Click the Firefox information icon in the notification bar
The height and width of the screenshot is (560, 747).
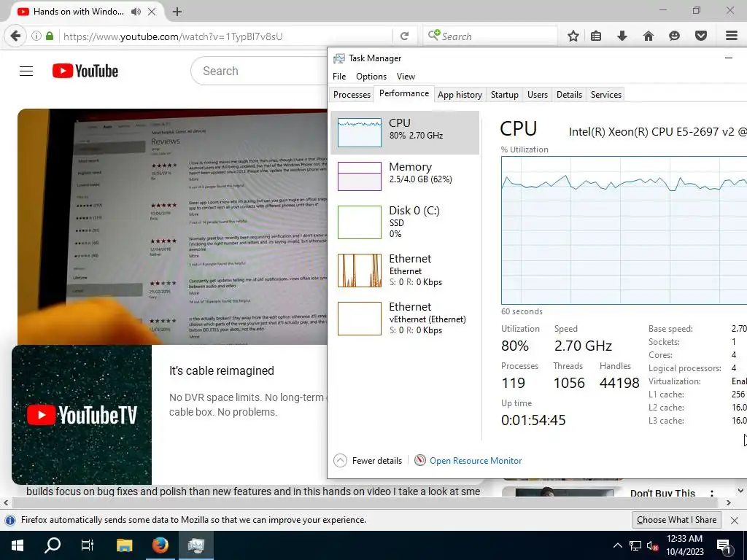(x=9, y=520)
